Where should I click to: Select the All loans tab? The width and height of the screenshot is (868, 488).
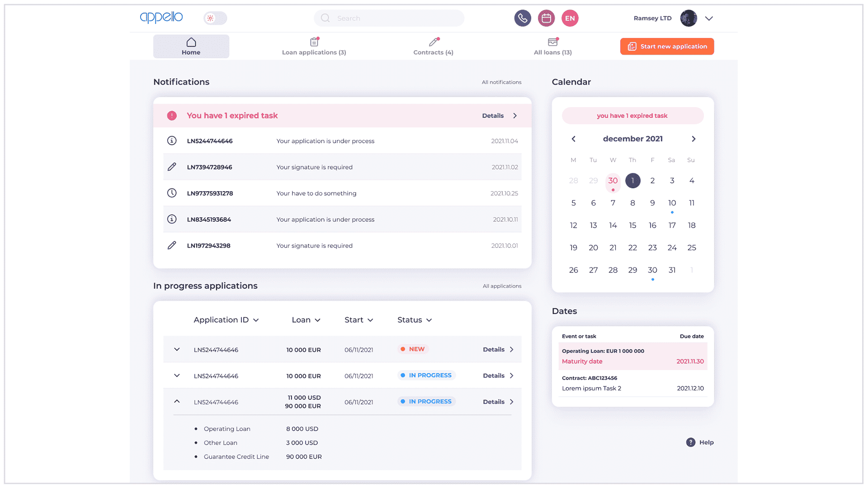[552, 46]
